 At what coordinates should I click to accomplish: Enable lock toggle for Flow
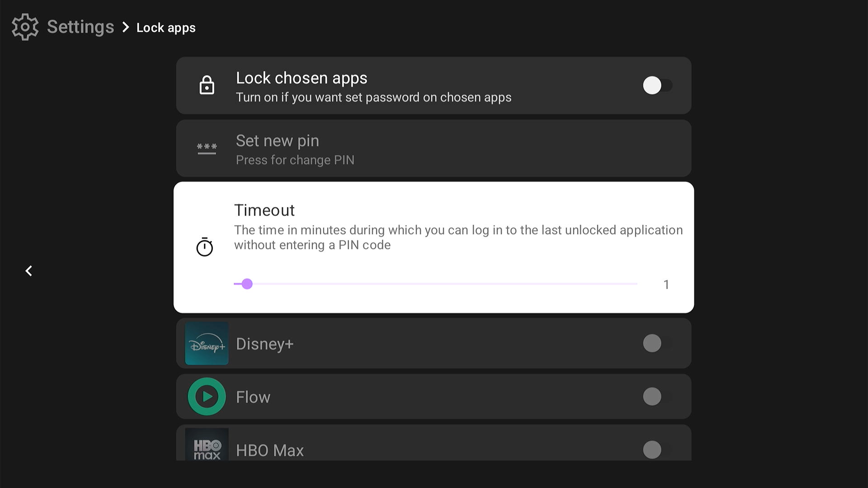click(657, 397)
